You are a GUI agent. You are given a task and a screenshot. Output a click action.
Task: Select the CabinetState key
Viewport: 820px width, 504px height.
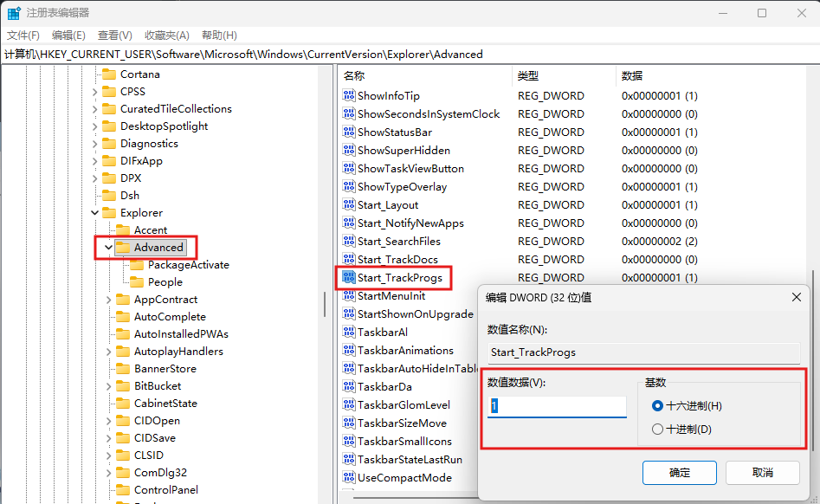(x=165, y=403)
